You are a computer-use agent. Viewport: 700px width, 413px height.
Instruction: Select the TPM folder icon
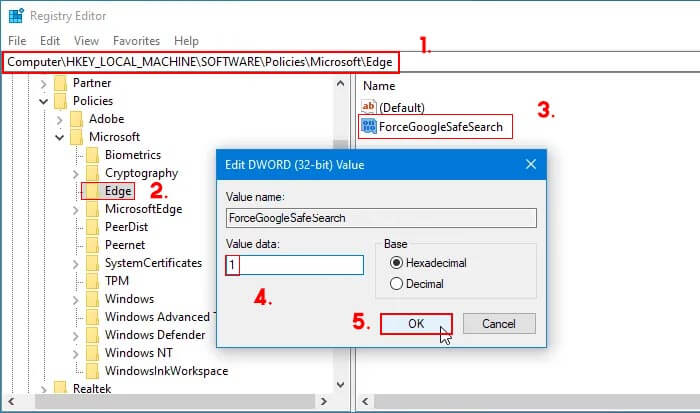[92, 281]
